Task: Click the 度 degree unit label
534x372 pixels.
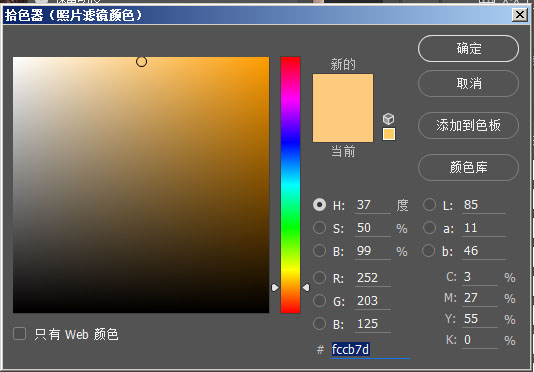Action: click(x=402, y=205)
